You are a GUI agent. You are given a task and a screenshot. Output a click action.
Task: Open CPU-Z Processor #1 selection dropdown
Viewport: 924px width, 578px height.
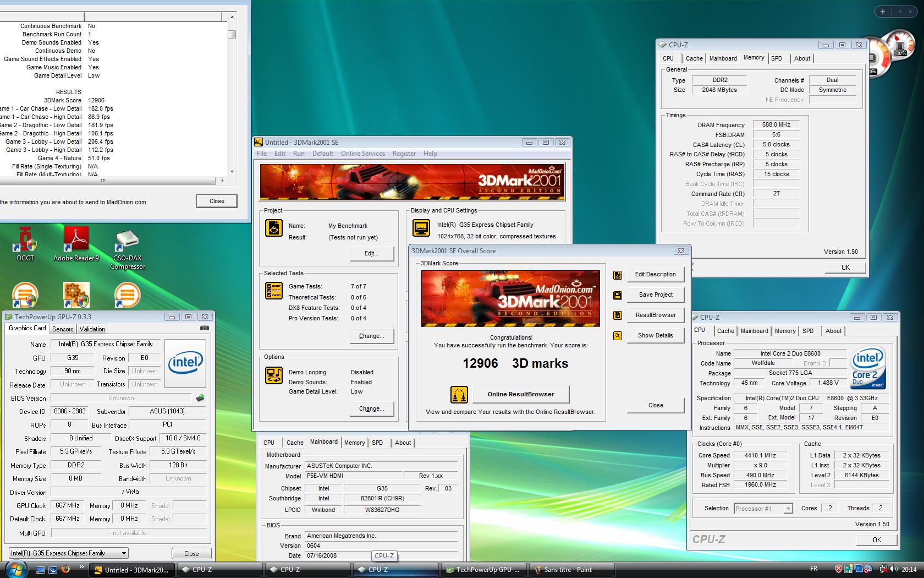point(788,509)
